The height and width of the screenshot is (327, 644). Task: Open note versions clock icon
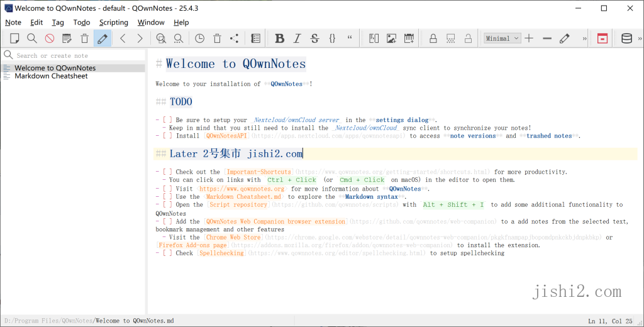coord(199,38)
